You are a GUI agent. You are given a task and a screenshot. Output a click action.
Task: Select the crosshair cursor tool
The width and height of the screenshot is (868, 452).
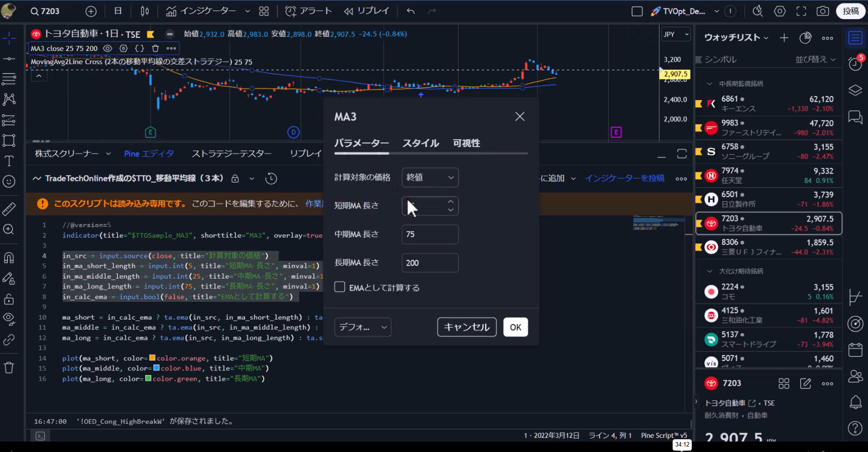(x=9, y=38)
